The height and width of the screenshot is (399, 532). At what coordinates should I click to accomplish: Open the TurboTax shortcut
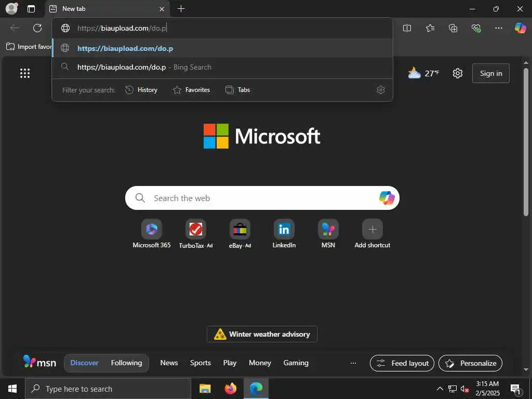196,234
